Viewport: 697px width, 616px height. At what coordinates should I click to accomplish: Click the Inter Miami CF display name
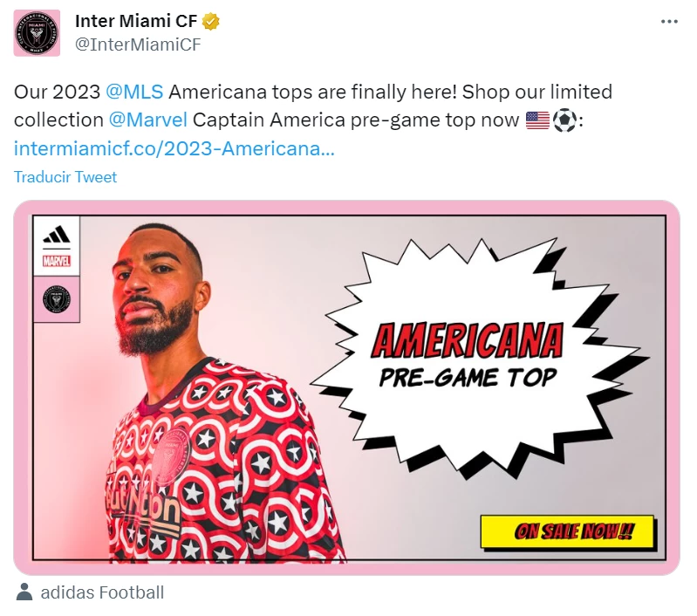(x=136, y=22)
